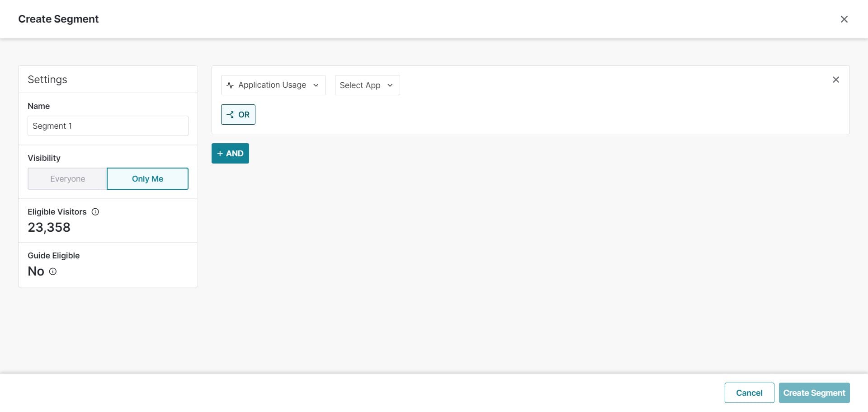This screenshot has width=868, height=412.
Task: Focus the Segment 1 name input field
Action: tap(108, 126)
